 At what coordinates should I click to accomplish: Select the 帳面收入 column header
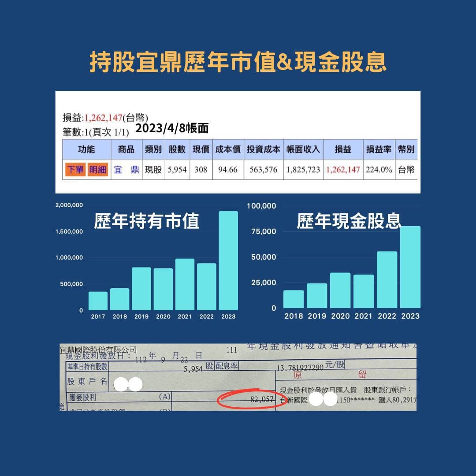[303, 149]
